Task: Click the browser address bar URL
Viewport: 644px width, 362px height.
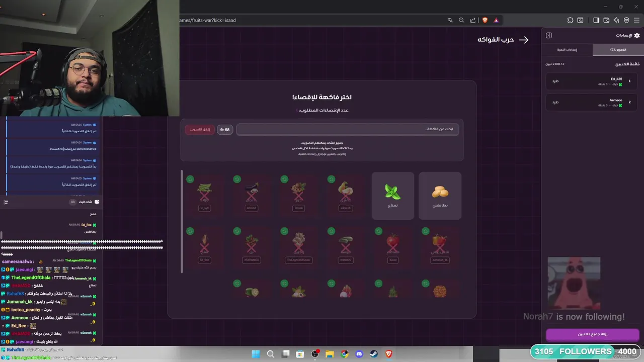Action: [208, 20]
